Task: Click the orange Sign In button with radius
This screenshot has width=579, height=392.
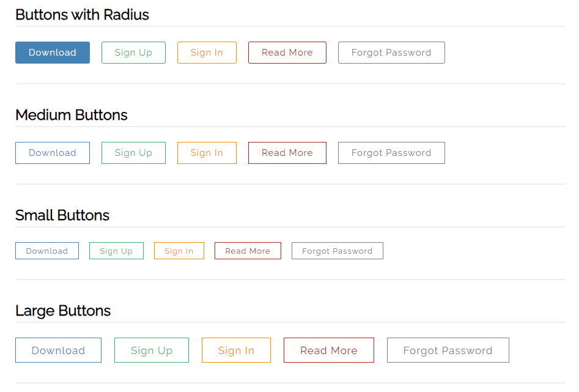Action: [x=207, y=53]
